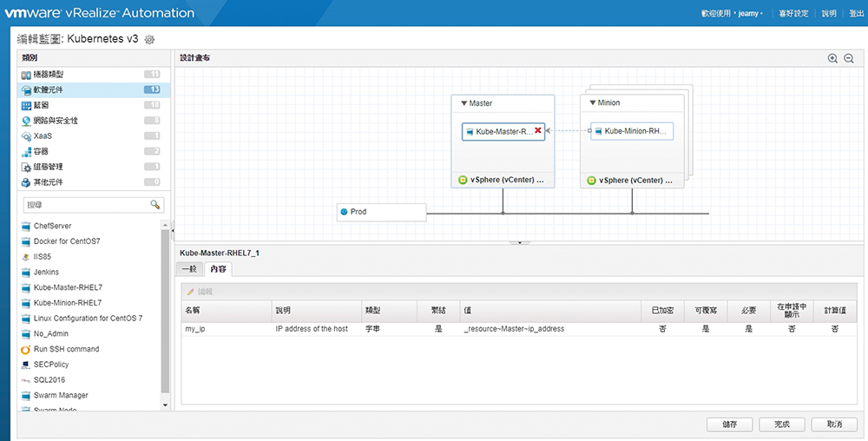Remove Kube-Master component with red X
The width and height of the screenshot is (868, 441).
(x=538, y=130)
